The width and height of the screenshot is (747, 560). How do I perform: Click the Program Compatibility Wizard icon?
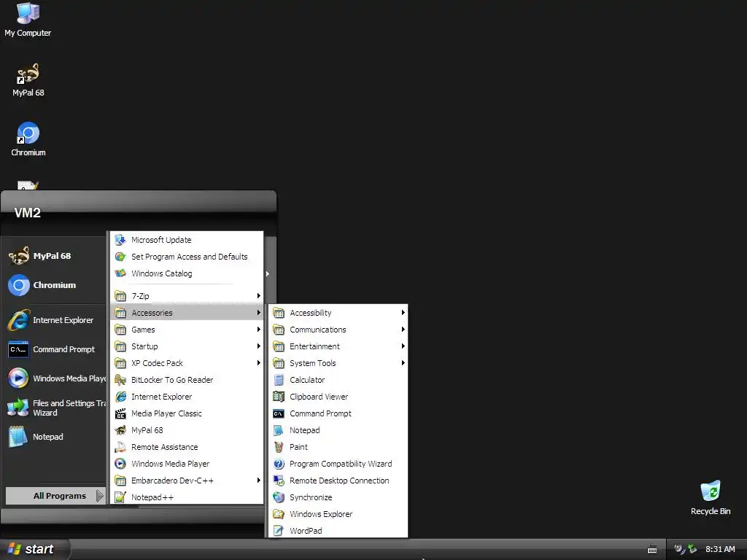point(279,464)
